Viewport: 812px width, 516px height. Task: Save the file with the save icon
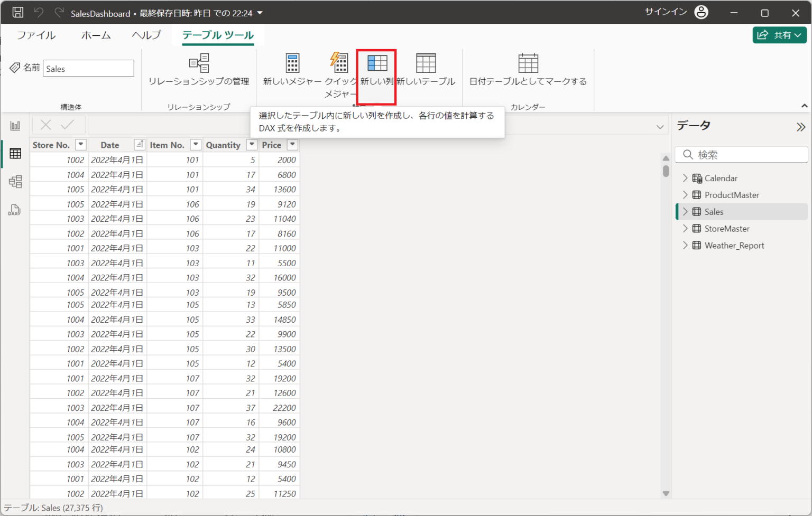coord(17,13)
